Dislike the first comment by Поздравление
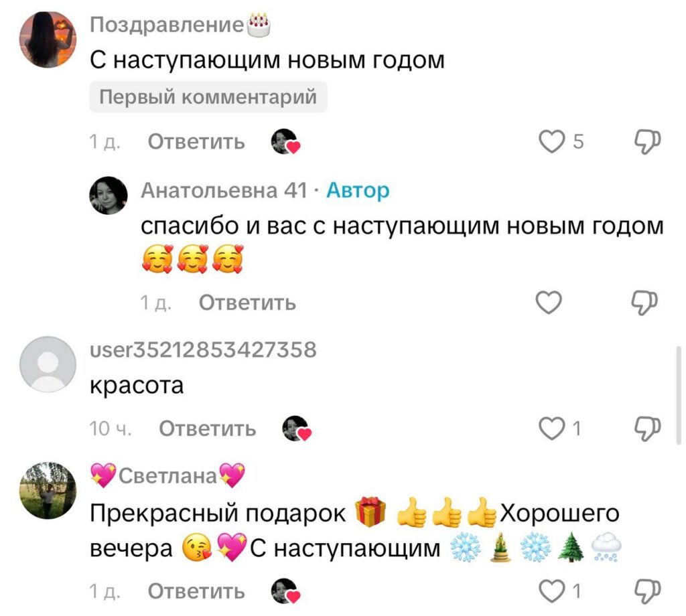 tap(647, 142)
